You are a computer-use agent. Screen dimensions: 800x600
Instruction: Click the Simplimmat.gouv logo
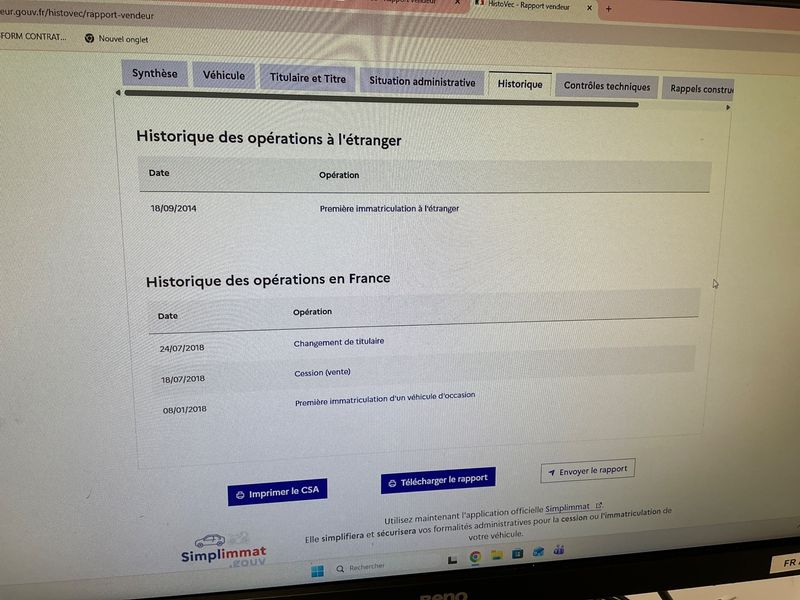point(223,550)
